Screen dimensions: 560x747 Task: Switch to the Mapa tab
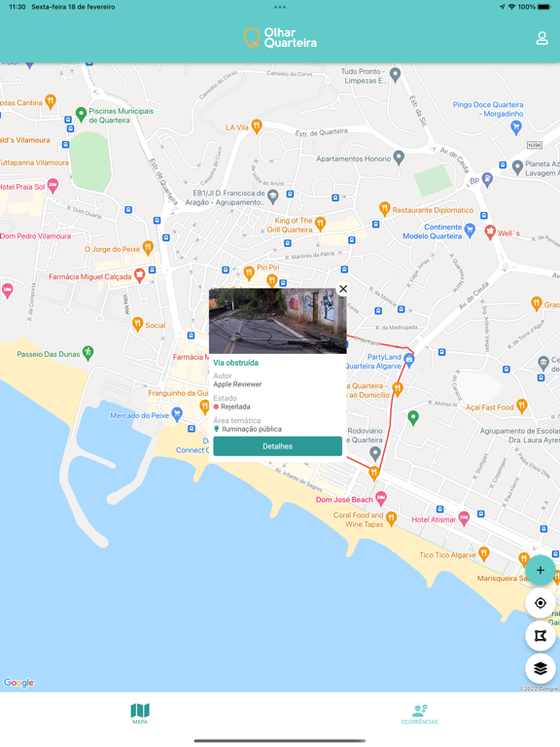pos(140,713)
